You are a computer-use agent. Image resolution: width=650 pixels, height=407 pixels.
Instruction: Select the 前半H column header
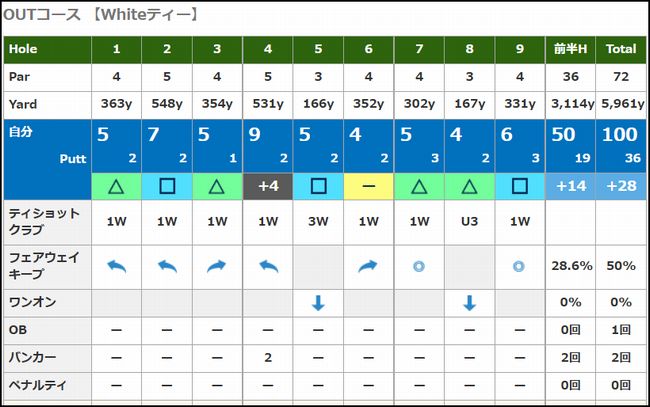[569, 49]
